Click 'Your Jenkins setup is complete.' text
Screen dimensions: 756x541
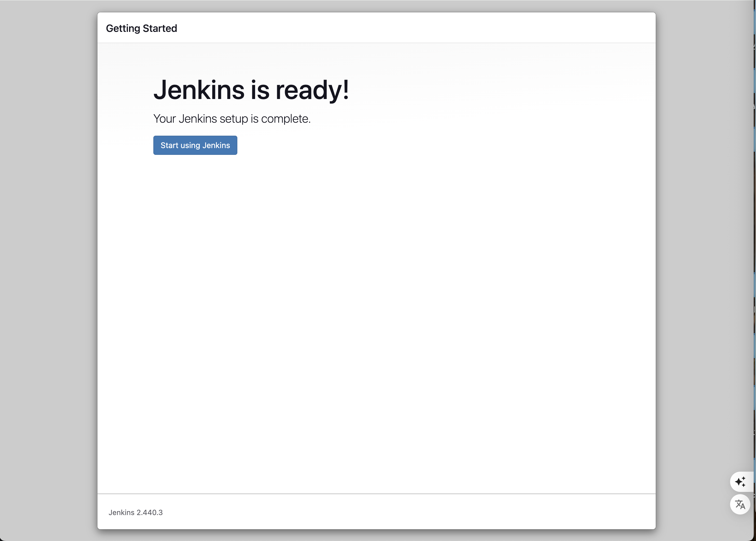232,118
